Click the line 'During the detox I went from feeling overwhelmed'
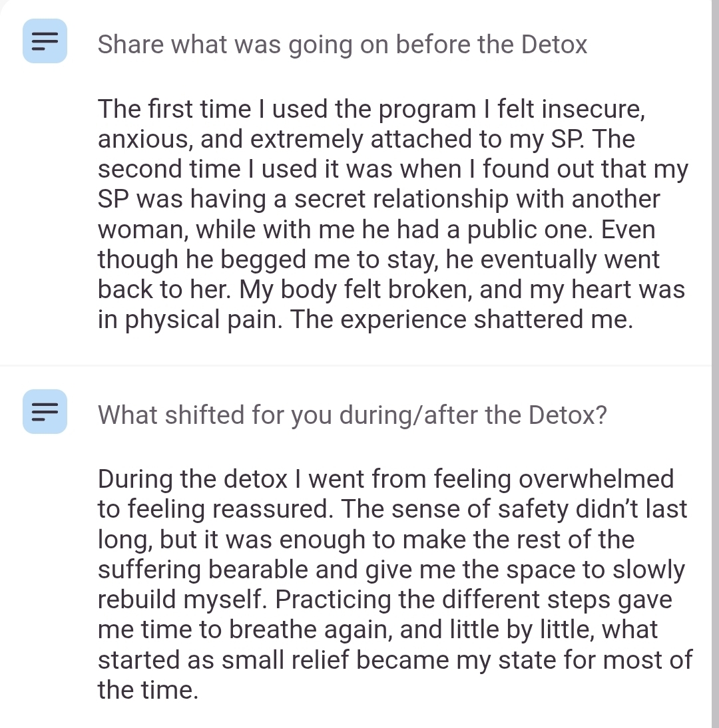The width and height of the screenshot is (719, 728). coord(385,479)
